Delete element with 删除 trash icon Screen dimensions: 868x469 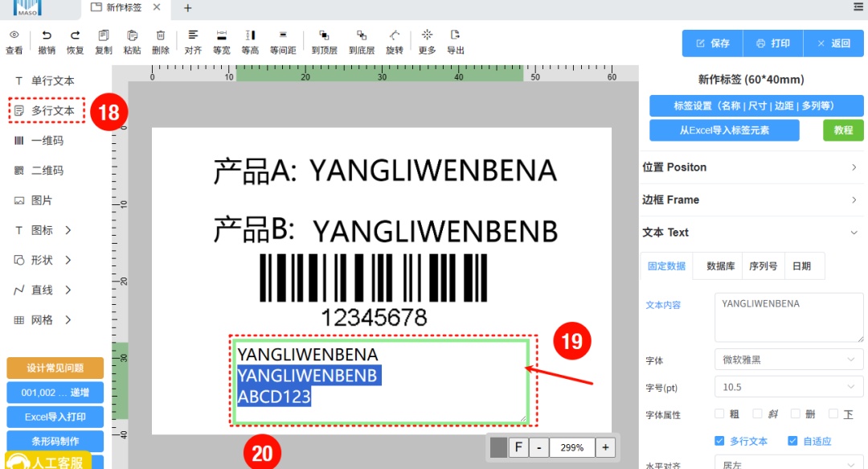point(161,35)
